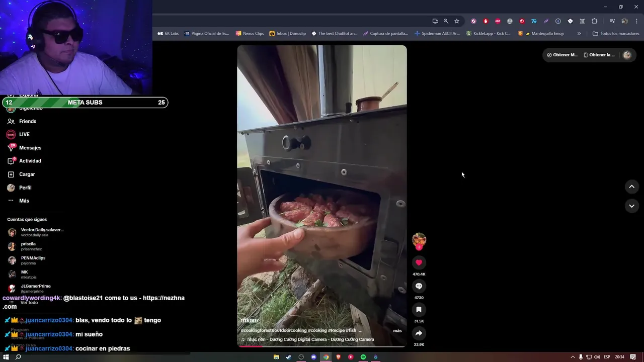This screenshot has width=644, height=362.
Task: Open the Vector.Daily.salaver account
Action: [36, 232]
